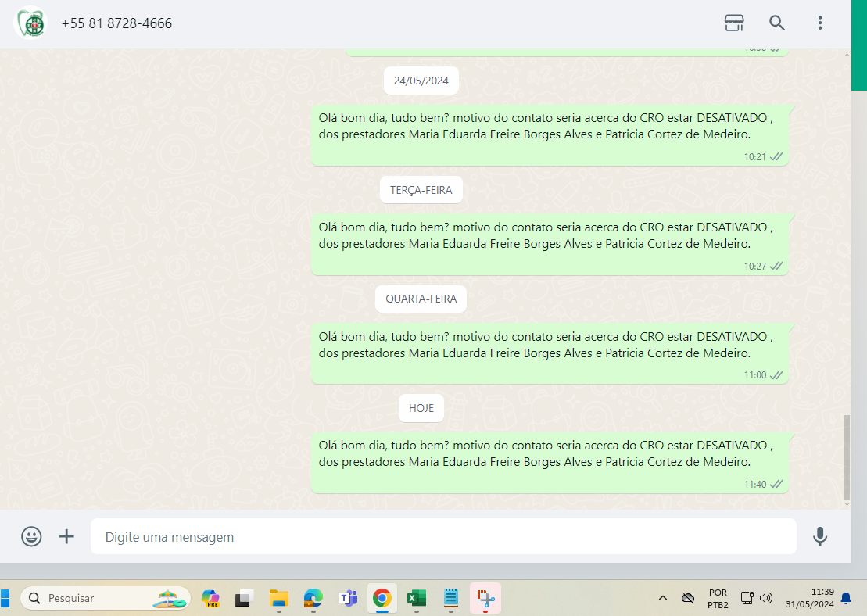Open File Explorer from taskbar
This screenshot has height=616, width=867.
click(x=278, y=598)
